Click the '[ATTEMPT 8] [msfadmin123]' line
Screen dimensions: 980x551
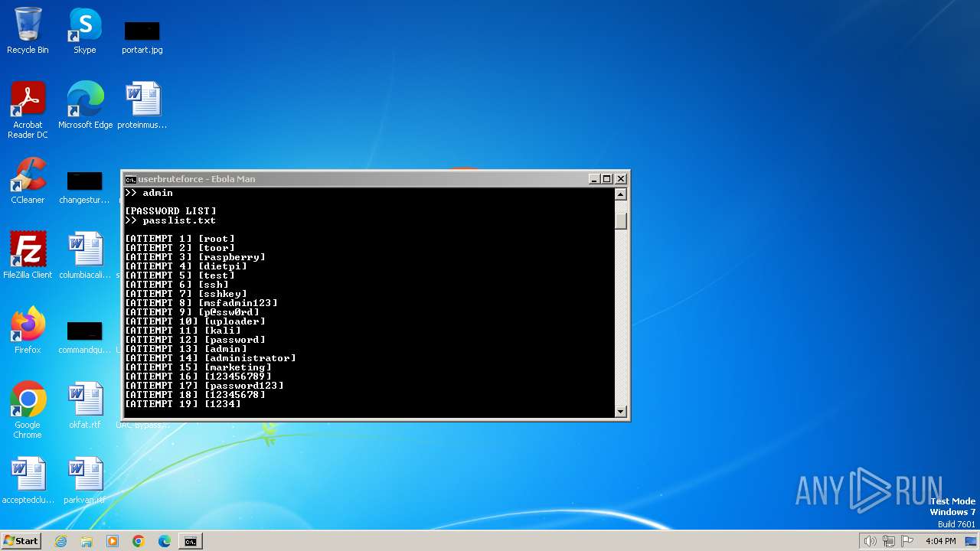pyautogui.click(x=201, y=303)
